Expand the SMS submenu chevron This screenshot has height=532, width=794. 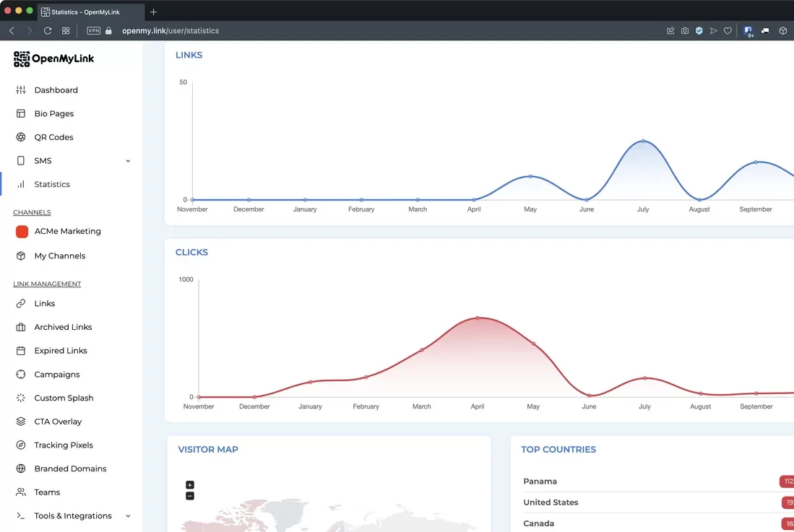pos(128,161)
